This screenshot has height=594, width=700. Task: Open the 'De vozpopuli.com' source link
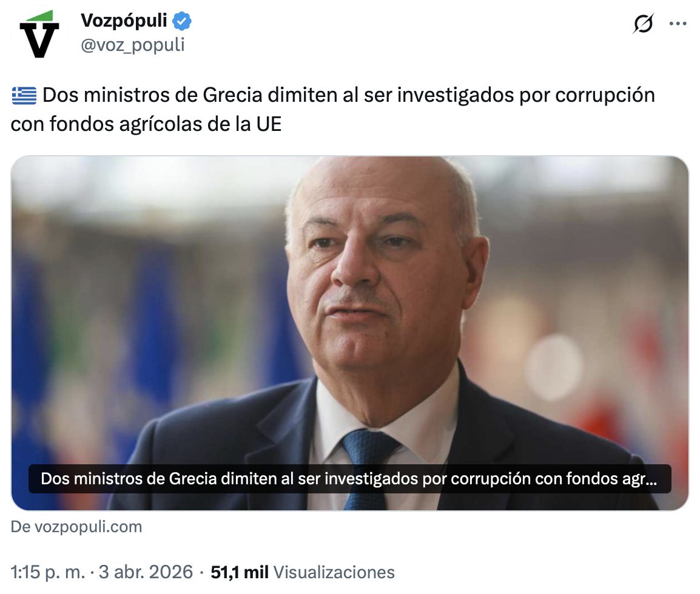[x=76, y=527]
